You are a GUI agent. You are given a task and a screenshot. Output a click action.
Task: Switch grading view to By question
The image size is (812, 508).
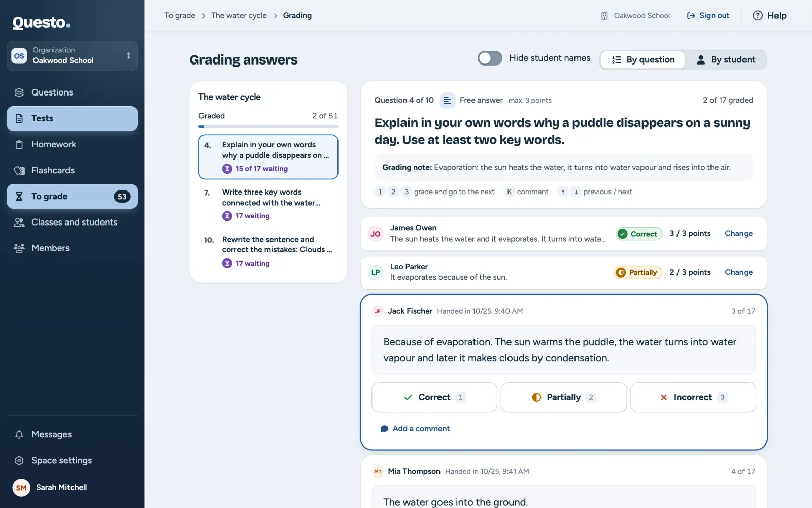click(x=642, y=60)
